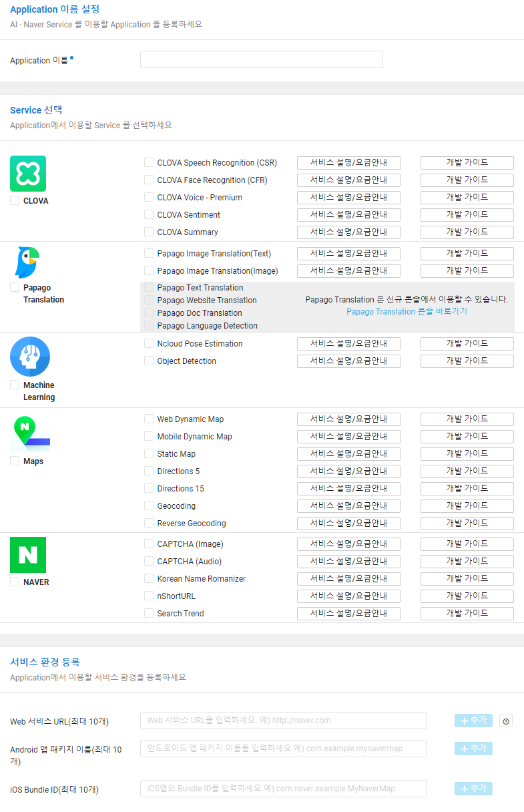Enable Geocoding checkbox
Image resolution: width=524 pixels, height=812 pixels.
click(x=149, y=505)
